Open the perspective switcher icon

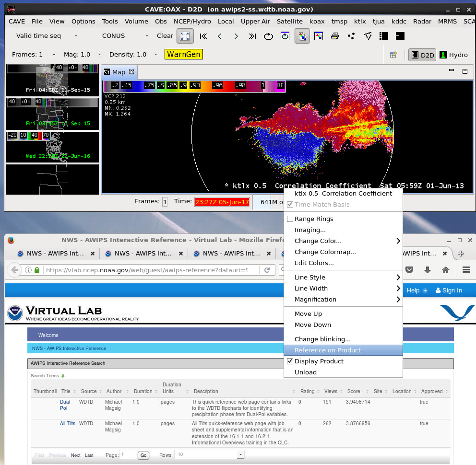pos(393,55)
